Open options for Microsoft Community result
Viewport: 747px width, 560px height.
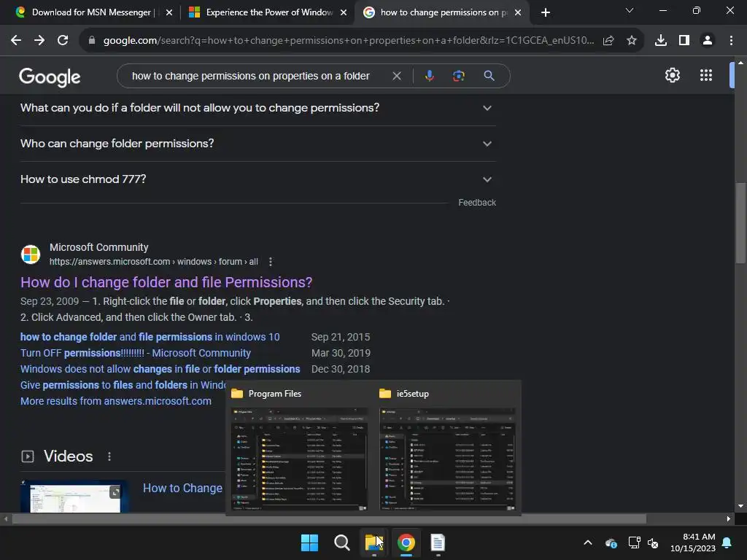(x=271, y=262)
